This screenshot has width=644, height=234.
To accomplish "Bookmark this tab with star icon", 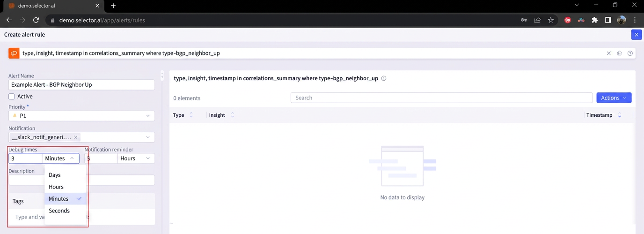I will pos(551,20).
